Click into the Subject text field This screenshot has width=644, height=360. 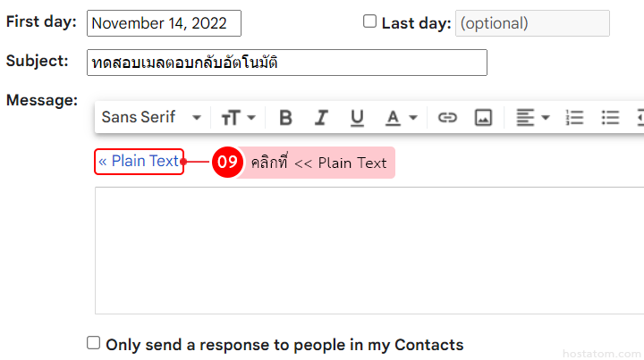click(287, 63)
